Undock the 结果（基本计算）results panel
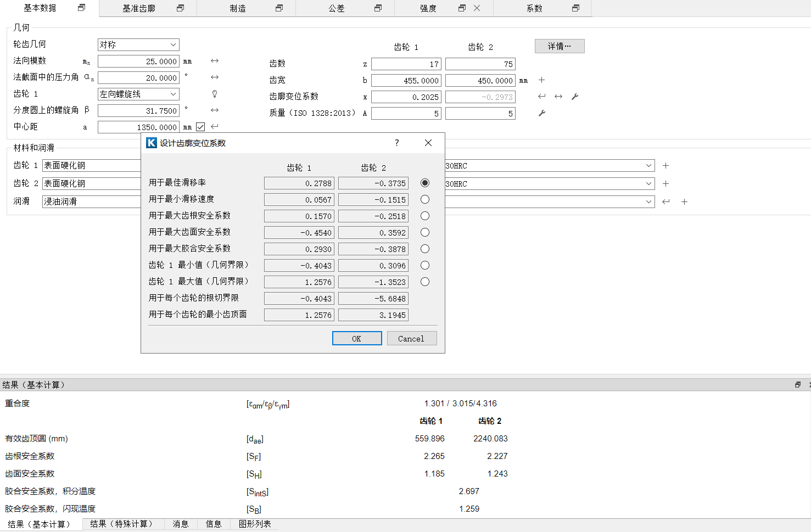 (798, 385)
